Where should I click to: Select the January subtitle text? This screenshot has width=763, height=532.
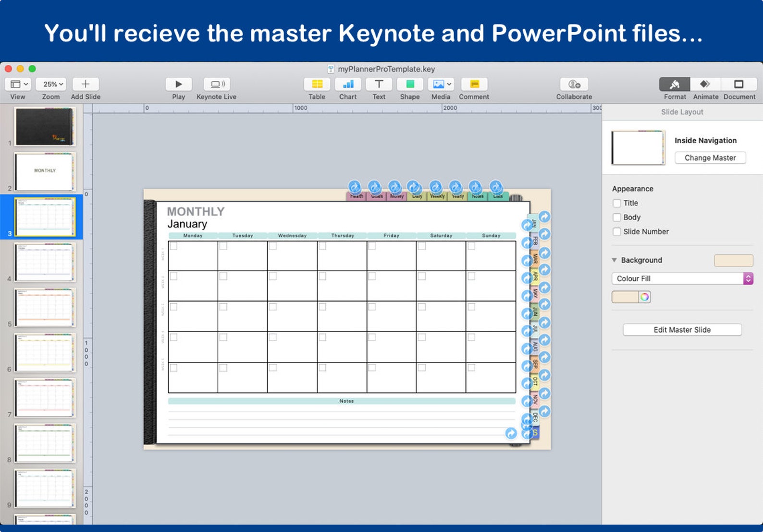pyautogui.click(x=187, y=224)
